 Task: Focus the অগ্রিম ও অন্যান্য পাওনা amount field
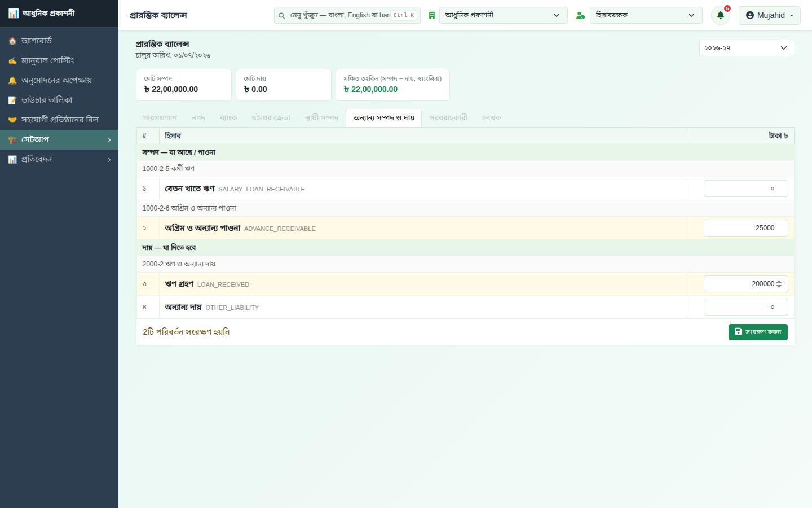click(x=745, y=228)
